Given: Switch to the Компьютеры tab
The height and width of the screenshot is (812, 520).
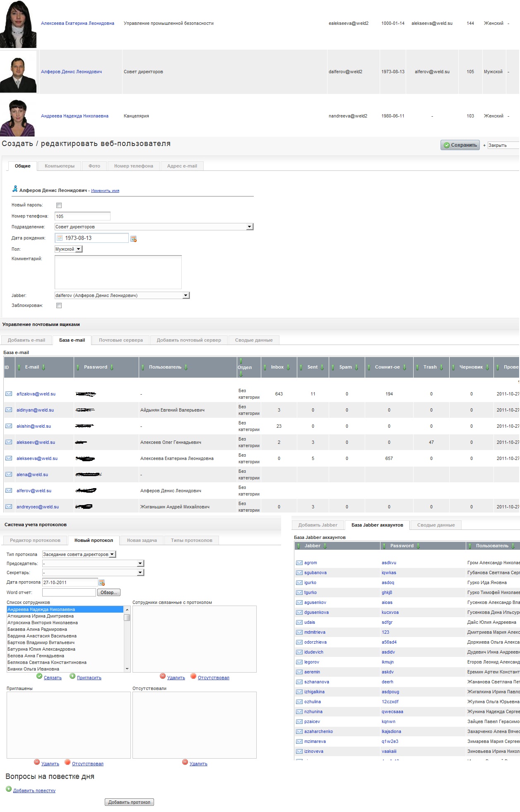Looking at the screenshot, I should 60,166.
